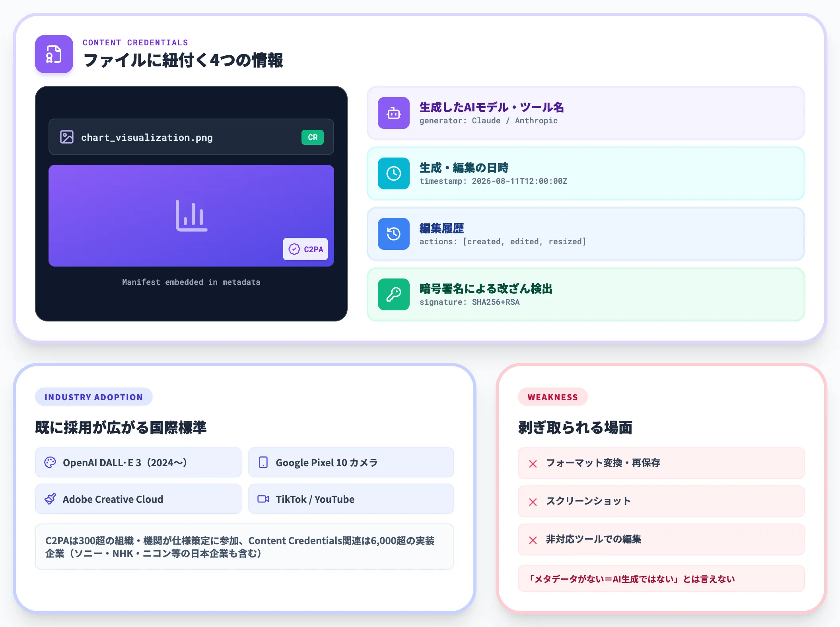840x627 pixels.
Task: Click 'signature: SHA256+RSA' text
Action: (469, 302)
